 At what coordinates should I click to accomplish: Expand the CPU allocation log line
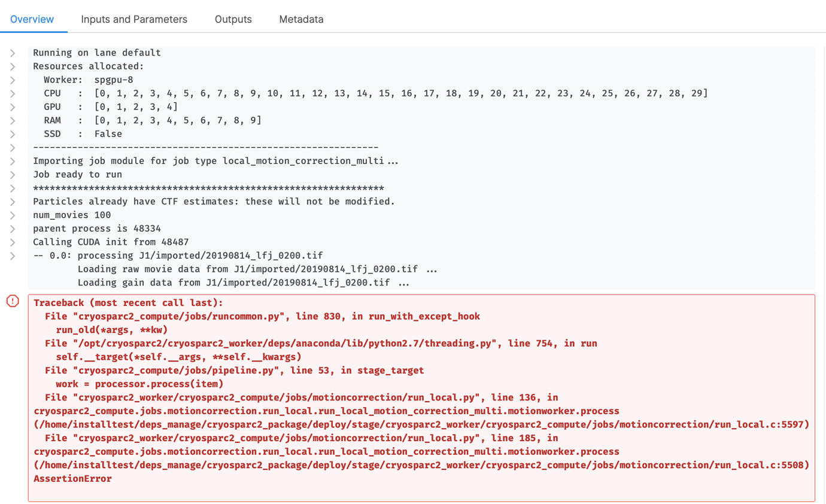(x=12, y=93)
